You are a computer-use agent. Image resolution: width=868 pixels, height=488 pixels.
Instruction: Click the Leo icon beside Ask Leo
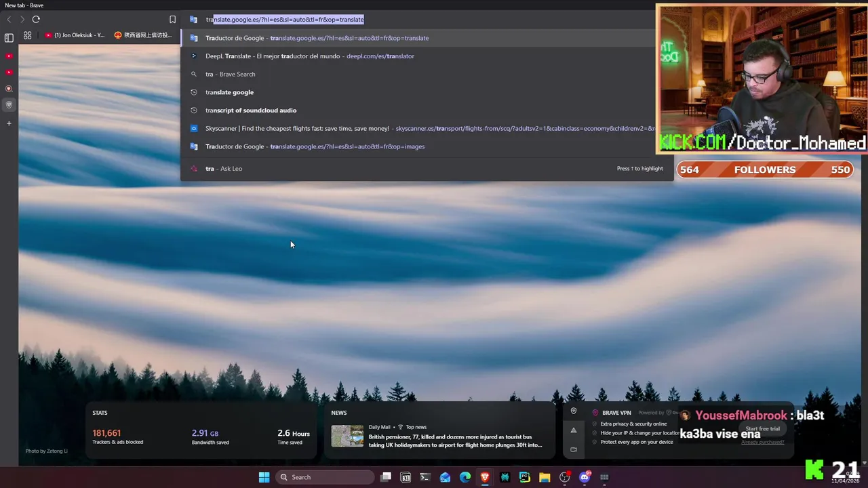(193, 169)
